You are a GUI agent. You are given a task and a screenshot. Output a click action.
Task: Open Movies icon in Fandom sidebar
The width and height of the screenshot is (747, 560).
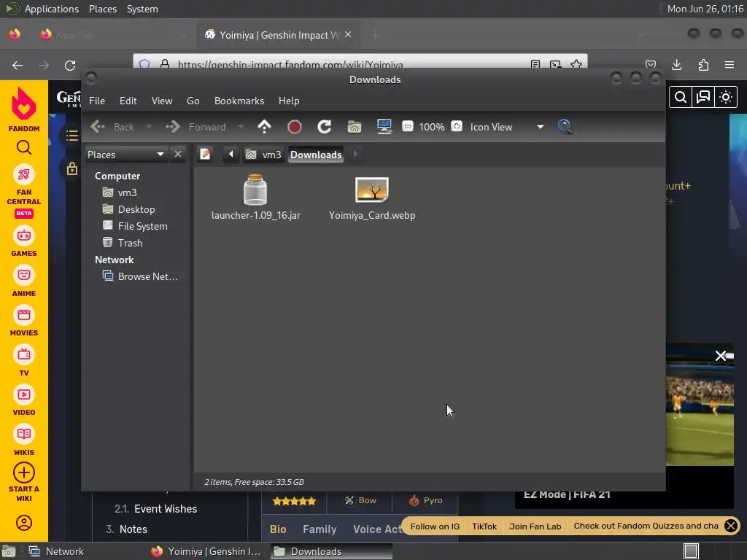pos(24,315)
